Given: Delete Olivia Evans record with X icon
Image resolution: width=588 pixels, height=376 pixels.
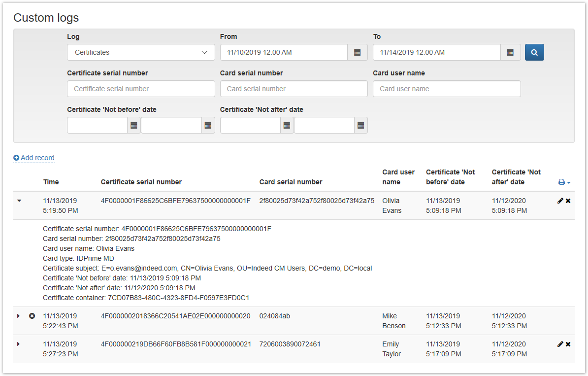Looking at the screenshot, I should pyautogui.click(x=568, y=201).
